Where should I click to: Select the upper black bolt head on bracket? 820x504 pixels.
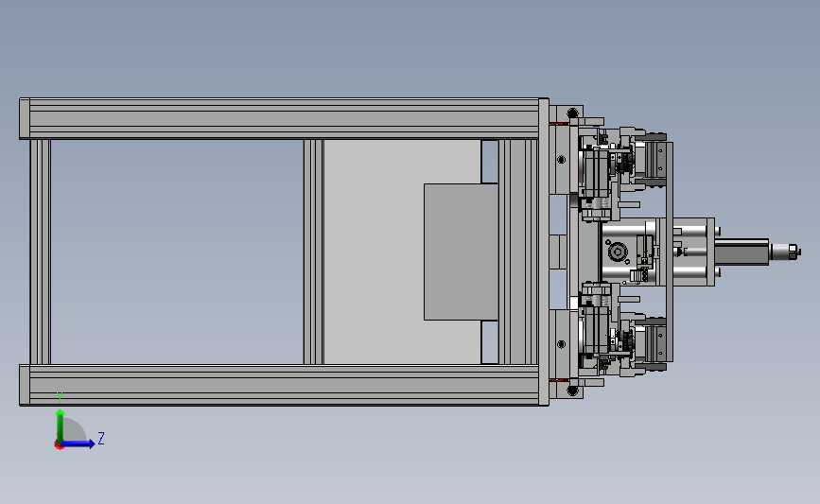click(x=572, y=113)
